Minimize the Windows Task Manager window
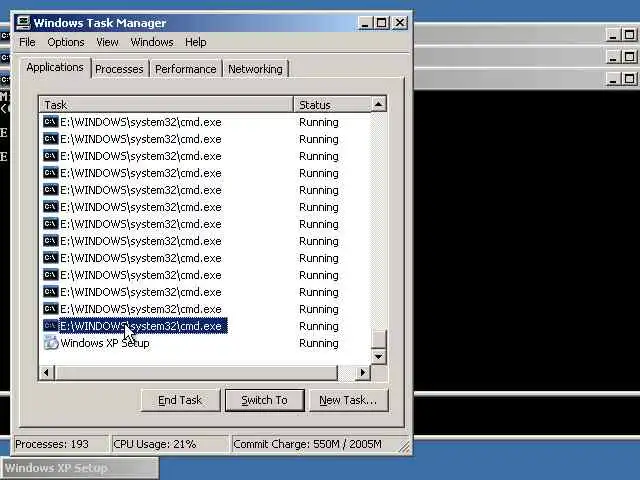 [x=365, y=23]
